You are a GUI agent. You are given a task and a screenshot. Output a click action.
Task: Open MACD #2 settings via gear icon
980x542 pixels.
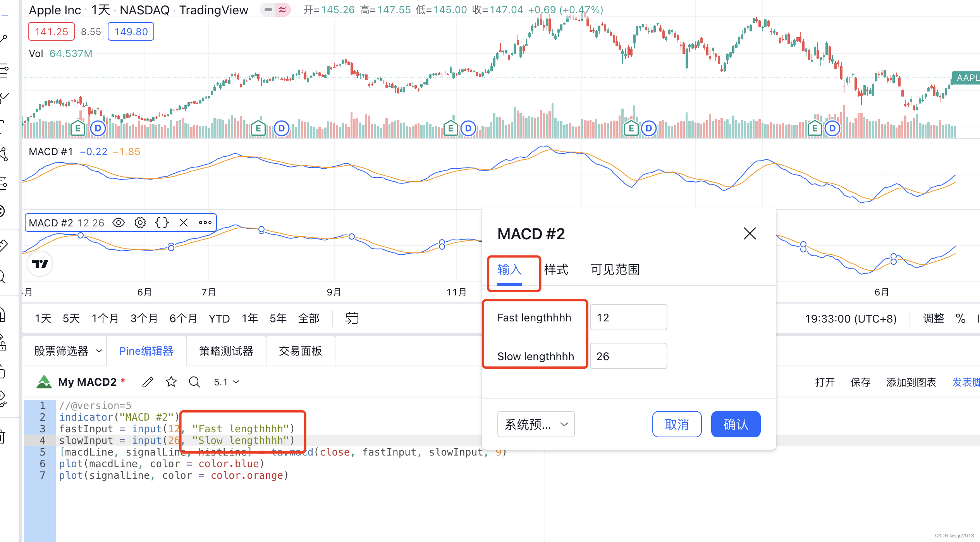pos(140,222)
